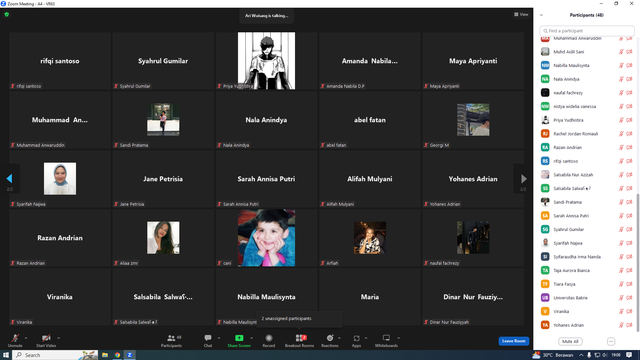640x360 pixels.
Task: Start recording with the Record icon
Action: [x=269, y=338]
